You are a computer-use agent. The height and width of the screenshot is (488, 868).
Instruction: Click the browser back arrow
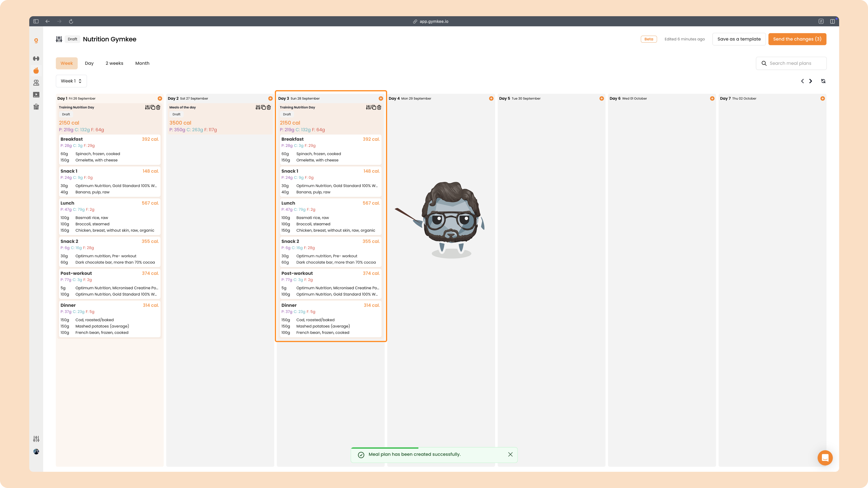tap(47, 21)
